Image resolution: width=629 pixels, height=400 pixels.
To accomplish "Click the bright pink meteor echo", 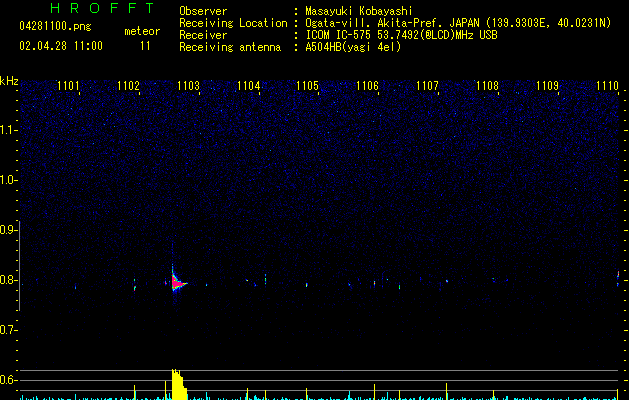I will (x=178, y=284).
